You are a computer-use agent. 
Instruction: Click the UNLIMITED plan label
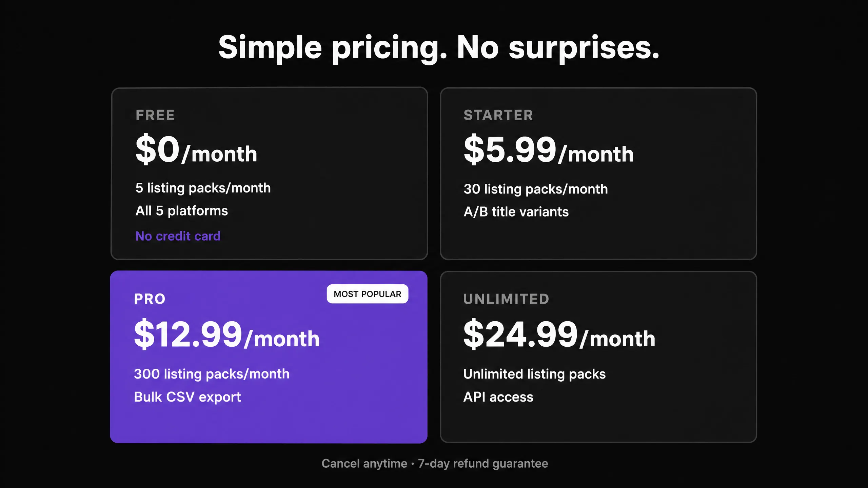506,299
